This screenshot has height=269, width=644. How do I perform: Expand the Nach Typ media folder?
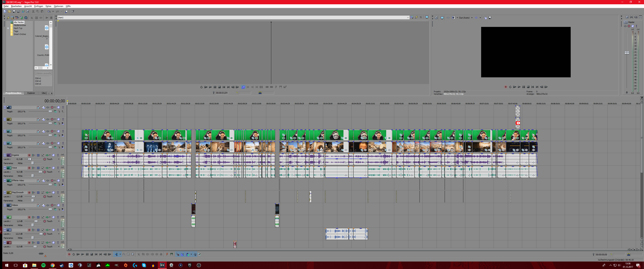tap(8, 28)
